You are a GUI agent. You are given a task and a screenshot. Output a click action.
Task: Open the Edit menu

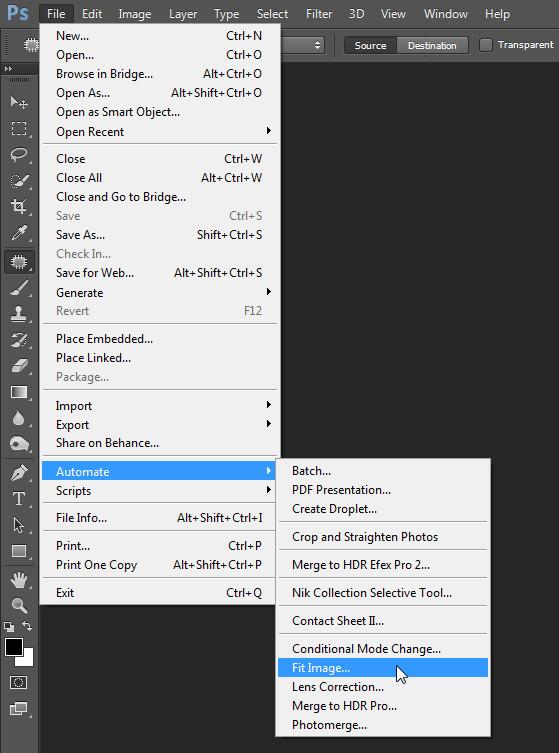coord(92,14)
